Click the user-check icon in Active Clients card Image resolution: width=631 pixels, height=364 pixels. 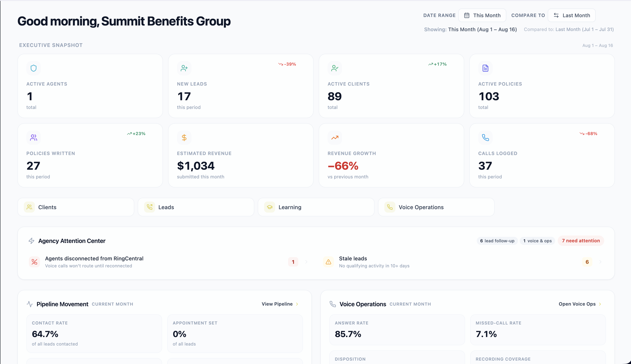pos(335,68)
